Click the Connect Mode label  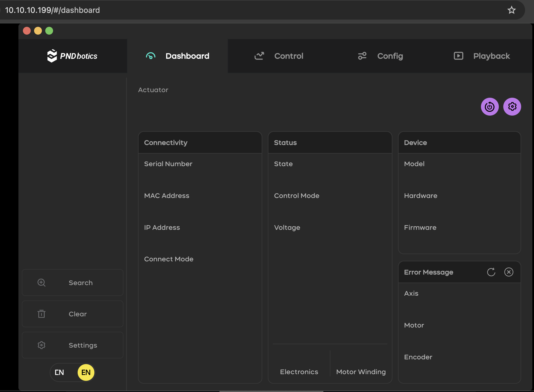click(169, 259)
